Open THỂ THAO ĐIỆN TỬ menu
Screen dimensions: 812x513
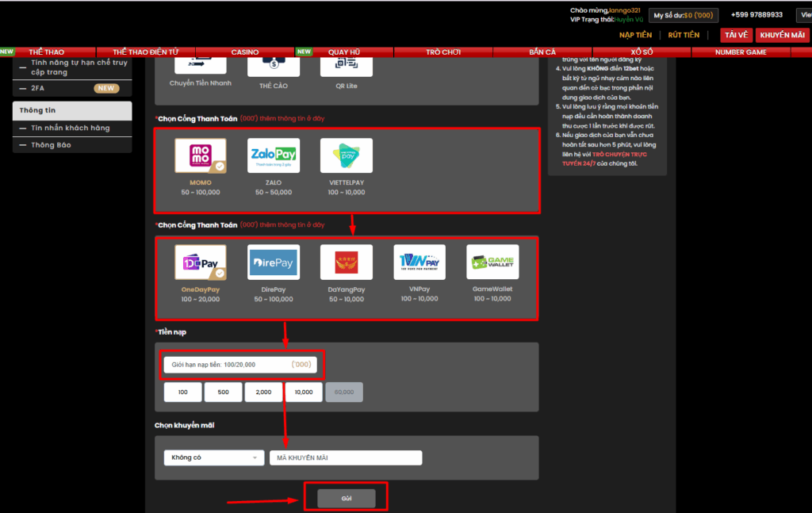(x=146, y=52)
